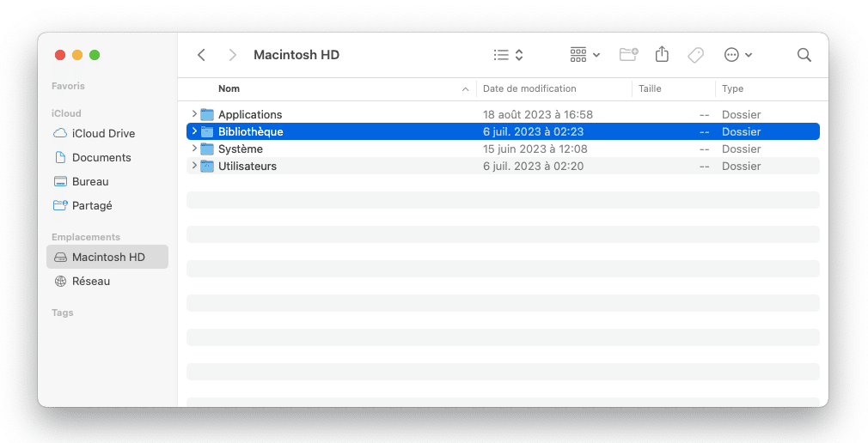
Task: Click the Share toolbar icon
Action: pyautogui.click(x=662, y=54)
